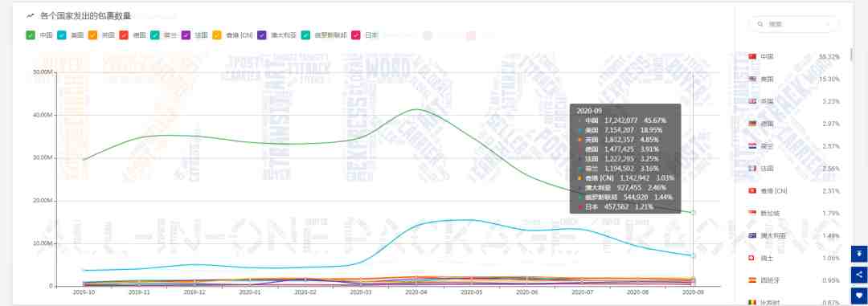868x306 pixels.
Task: Click the 1.06% value in the 瑞士 row
Action: [x=831, y=258]
